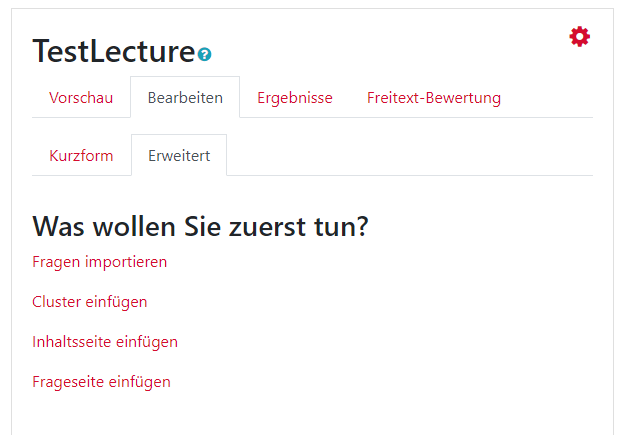This screenshot has width=618, height=435.
Task: Open the red gear actions menu
Action: click(x=579, y=37)
